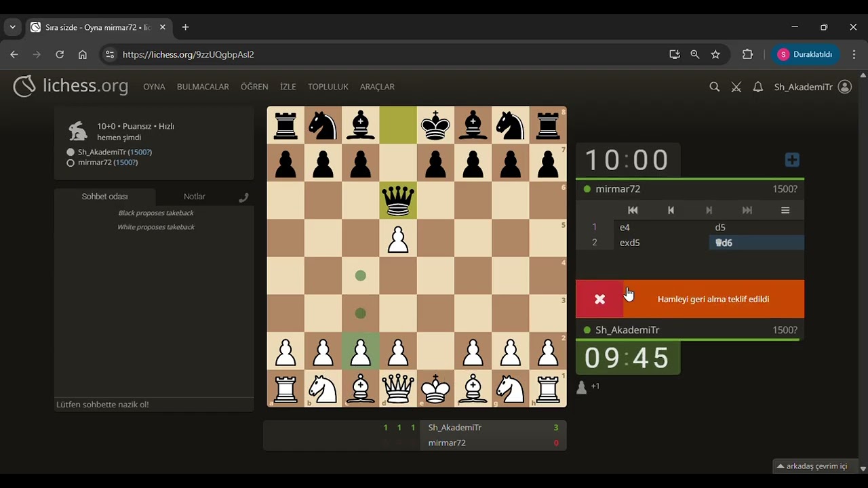
Task: Switch to the Notlar tab
Action: (194, 197)
